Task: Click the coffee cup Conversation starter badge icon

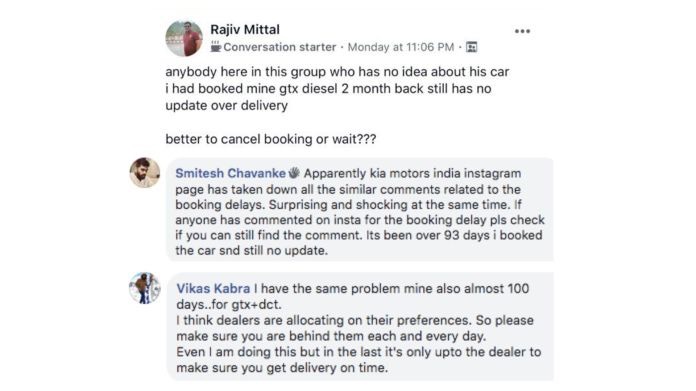Action: coord(216,46)
